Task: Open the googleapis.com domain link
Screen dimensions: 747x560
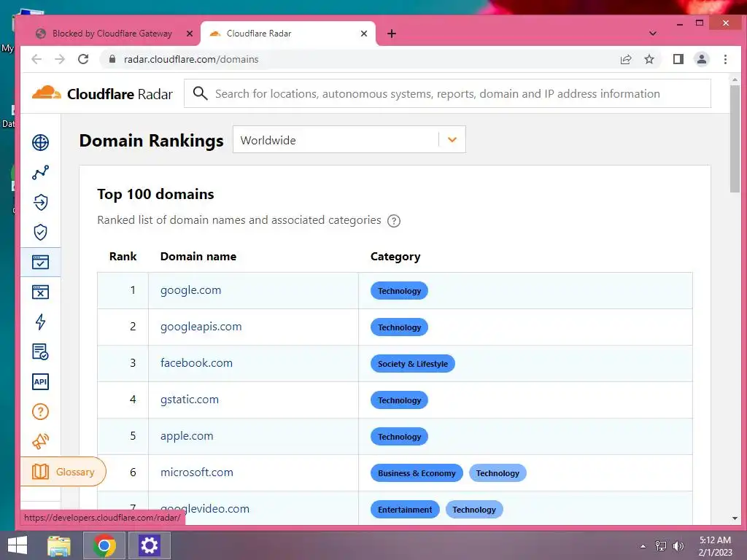Action: tap(201, 327)
